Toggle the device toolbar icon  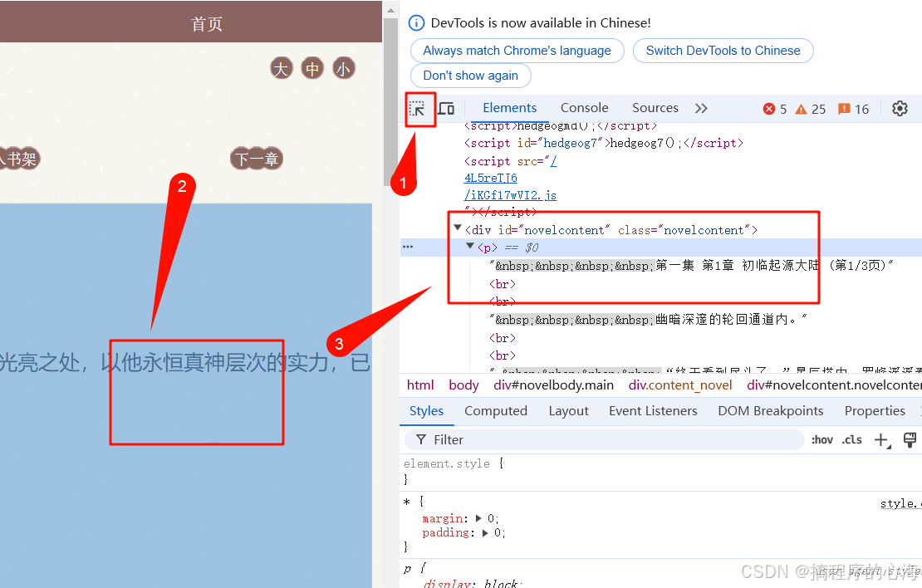[x=446, y=109]
